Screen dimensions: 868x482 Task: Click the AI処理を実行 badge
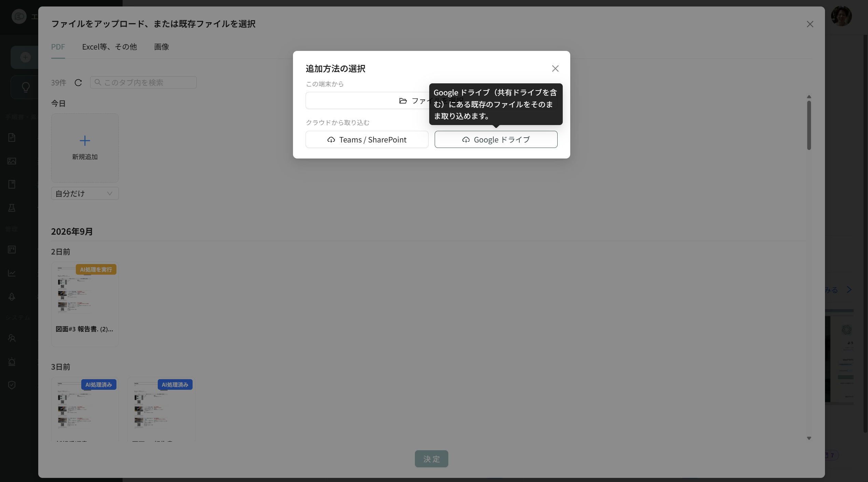pos(96,270)
